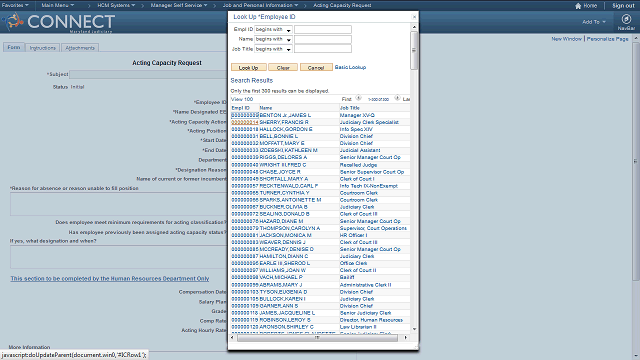The width and height of the screenshot is (640, 360).
Task: Click the First results link
Action: pyautogui.click(x=347, y=99)
